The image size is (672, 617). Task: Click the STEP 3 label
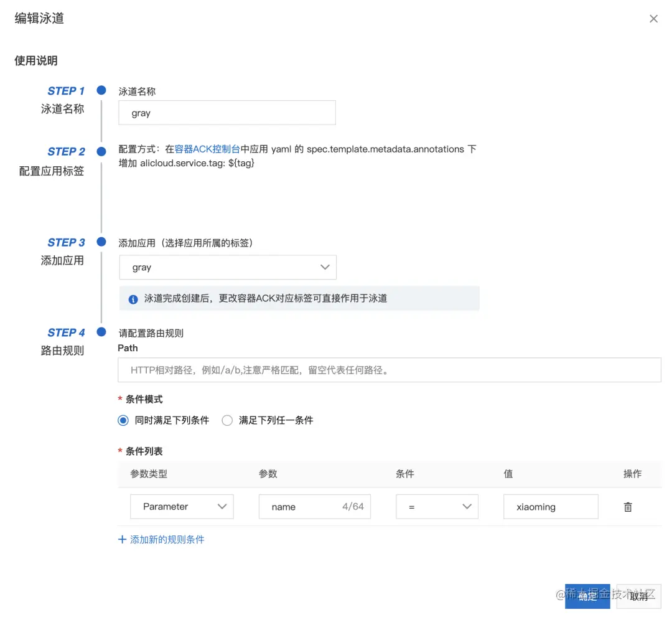(x=66, y=242)
